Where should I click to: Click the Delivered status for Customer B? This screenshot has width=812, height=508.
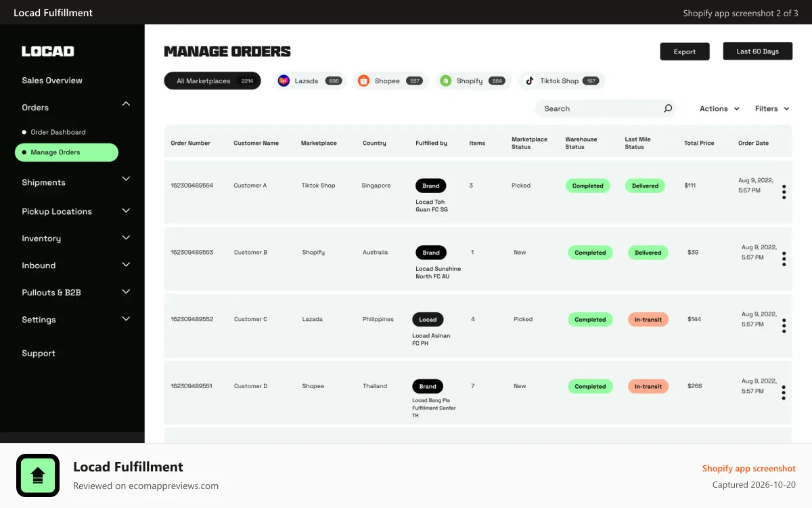click(x=648, y=253)
